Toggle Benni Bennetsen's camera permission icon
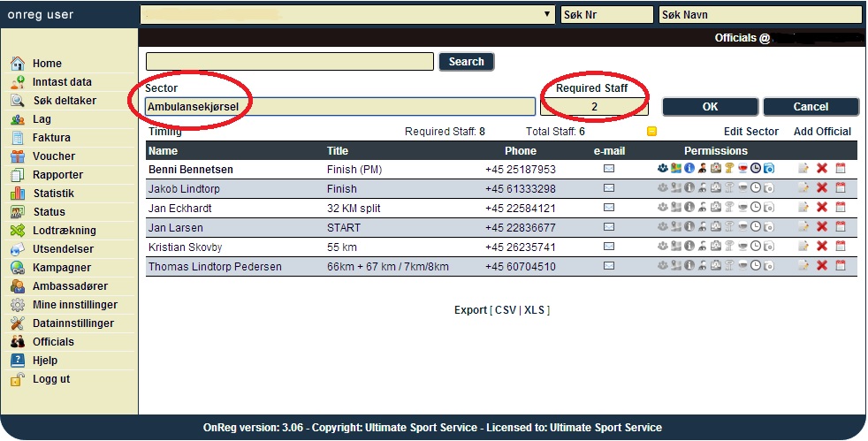Screen dimensions: 868x441 pyautogui.click(x=769, y=168)
